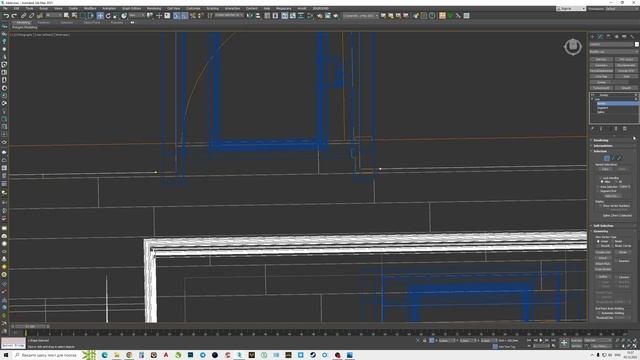Open the File menu
The width and height of the screenshot is (640, 360).
pyautogui.click(x=5, y=8)
